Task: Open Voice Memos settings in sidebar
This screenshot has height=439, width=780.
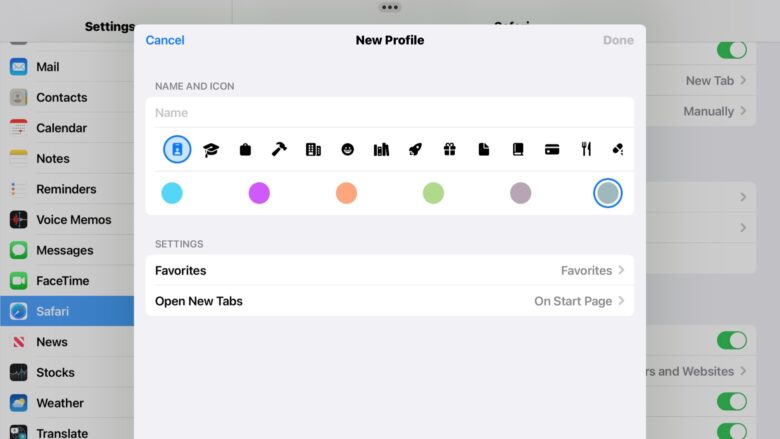Action: 67,220
